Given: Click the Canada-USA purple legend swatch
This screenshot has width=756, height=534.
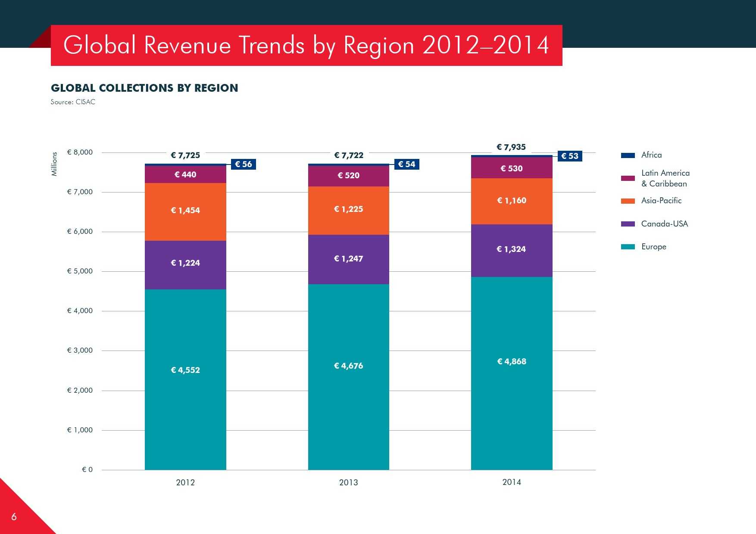Looking at the screenshot, I should click(628, 224).
